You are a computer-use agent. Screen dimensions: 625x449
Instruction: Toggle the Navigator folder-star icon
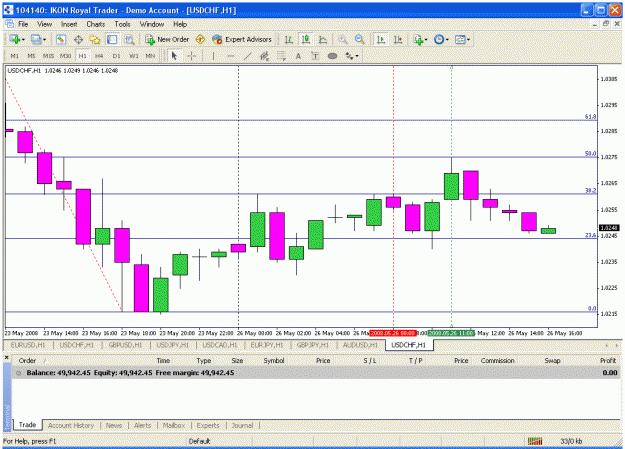(95, 39)
